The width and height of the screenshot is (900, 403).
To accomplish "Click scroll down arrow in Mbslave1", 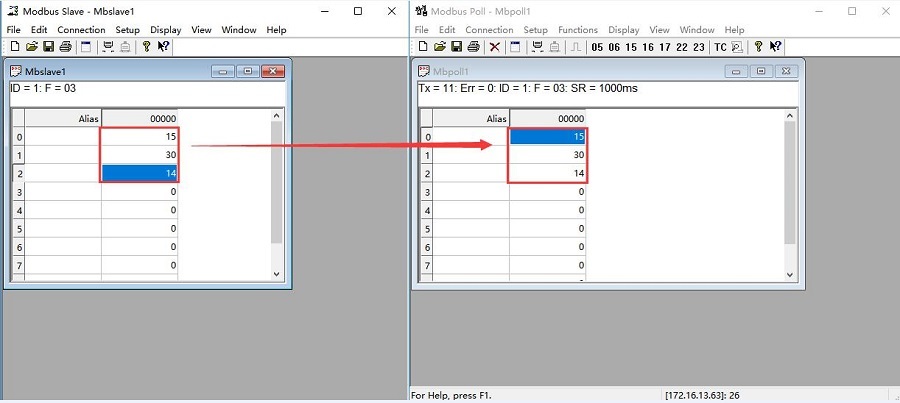I will coord(277,274).
